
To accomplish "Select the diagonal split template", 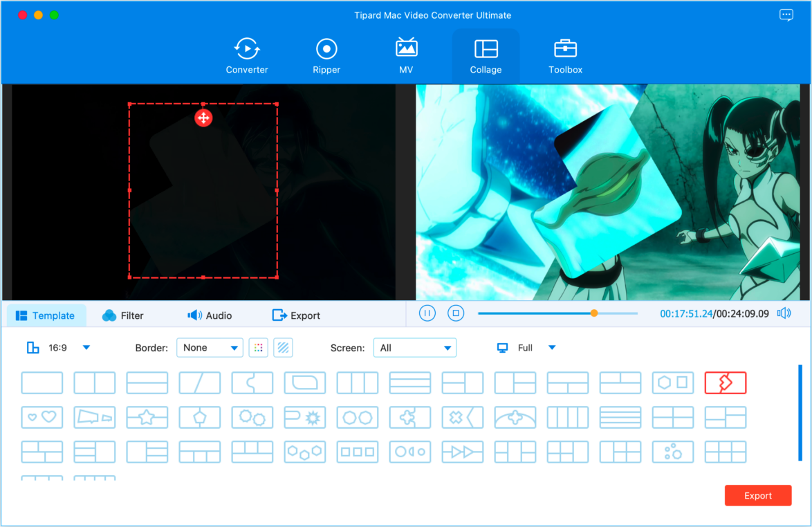I will (200, 382).
